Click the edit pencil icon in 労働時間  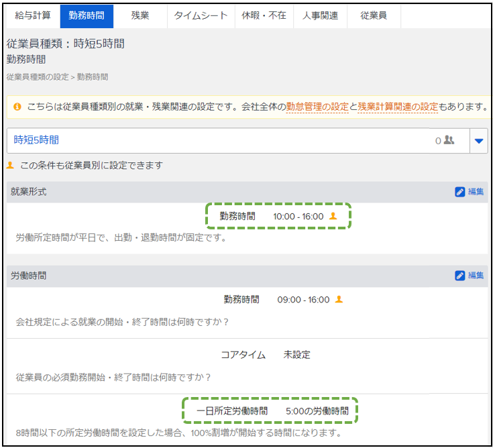(460, 276)
